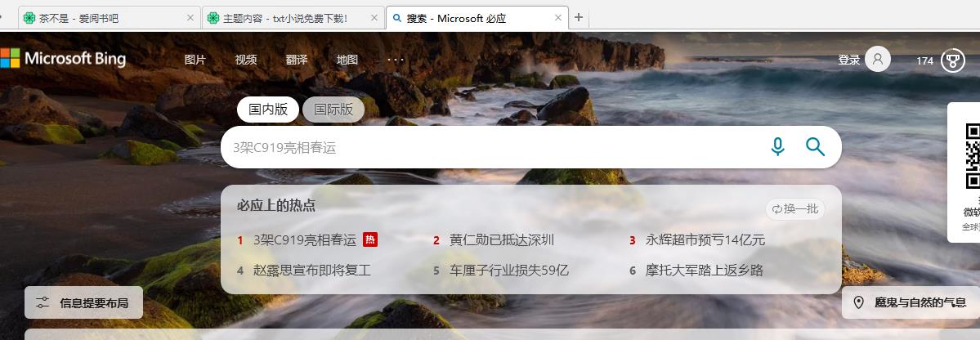Viewport: 980px width, 340px height.
Task: Open hot topic 3架C919亮相春运
Action: tap(304, 240)
